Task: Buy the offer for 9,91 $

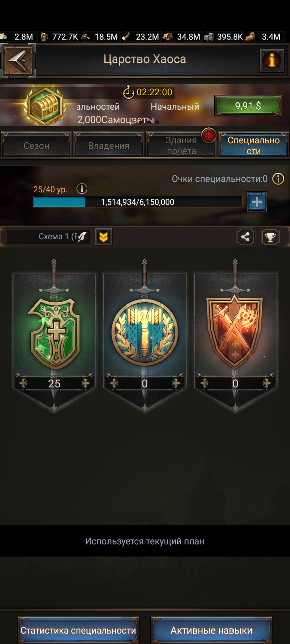Action: coord(248,106)
